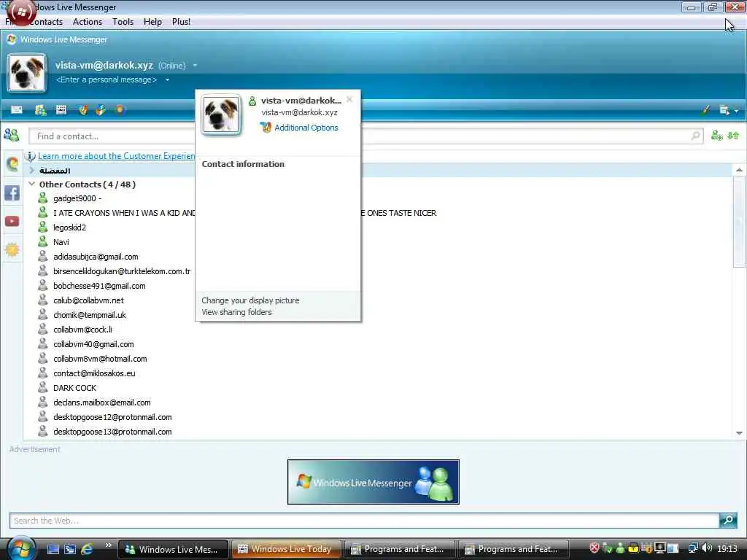
Task: Expand the Arabic-named favorites group
Action: [x=31, y=170]
